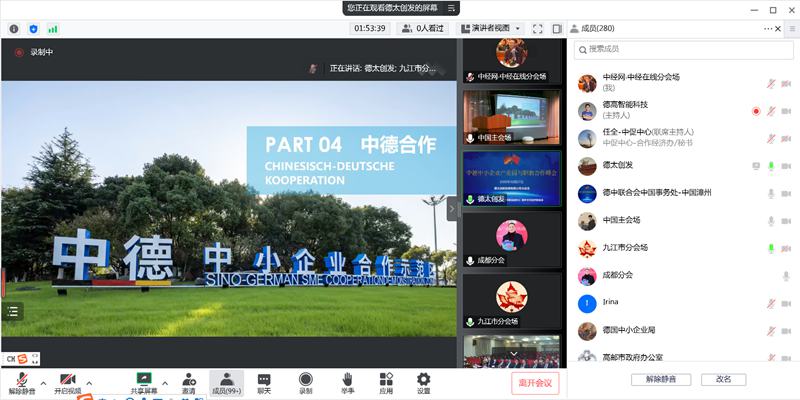This screenshot has width=800, height=400.
Task: Expand video options arrow beside 开启视频
Action: click(89, 383)
